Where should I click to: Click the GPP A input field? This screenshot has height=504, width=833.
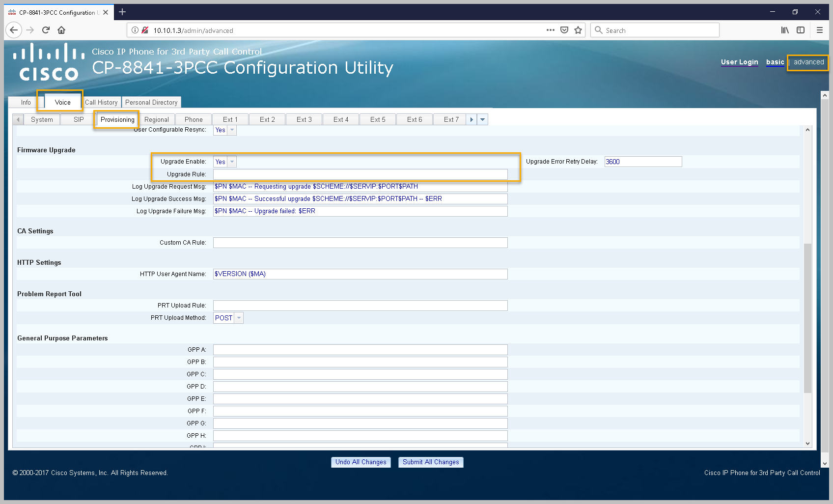tap(360, 350)
